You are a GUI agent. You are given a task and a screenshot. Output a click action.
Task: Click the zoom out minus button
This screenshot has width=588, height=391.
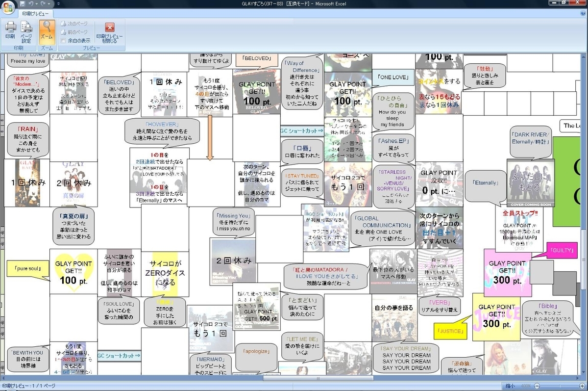(x=537, y=386)
